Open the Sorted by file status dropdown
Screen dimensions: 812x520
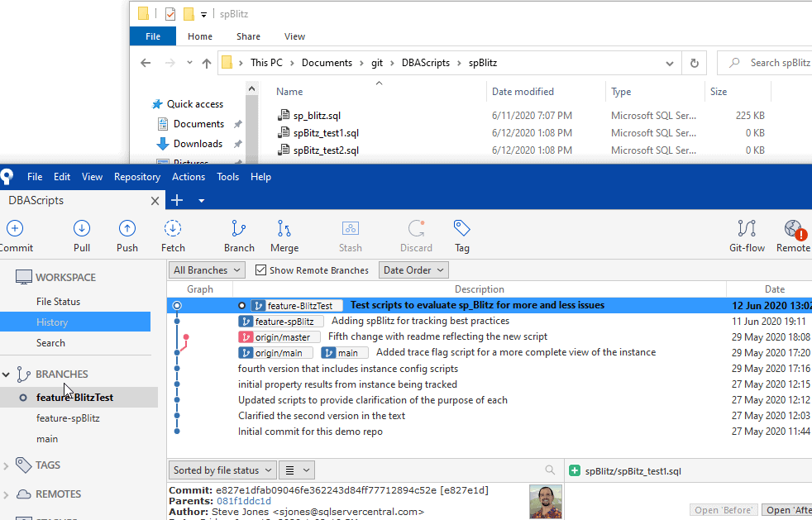pos(222,470)
